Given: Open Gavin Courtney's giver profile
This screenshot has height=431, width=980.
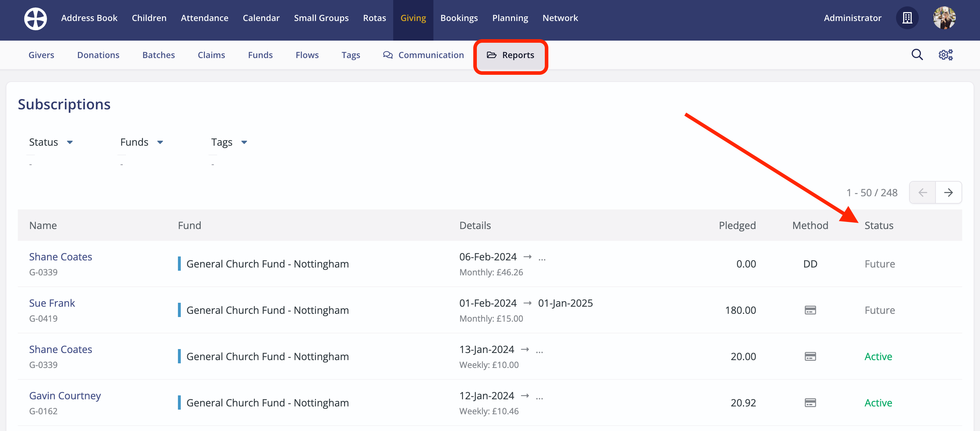Looking at the screenshot, I should coord(65,396).
